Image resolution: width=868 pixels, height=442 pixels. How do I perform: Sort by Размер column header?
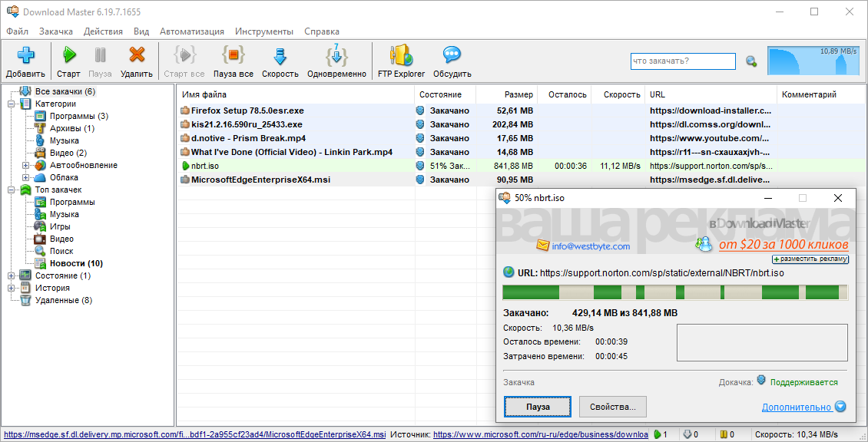point(506,94)
